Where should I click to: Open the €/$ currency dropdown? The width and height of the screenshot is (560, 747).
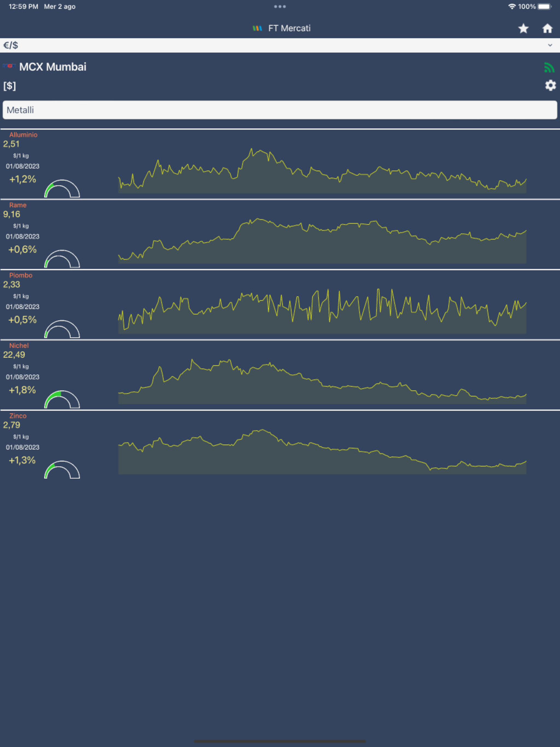point(280,45)
